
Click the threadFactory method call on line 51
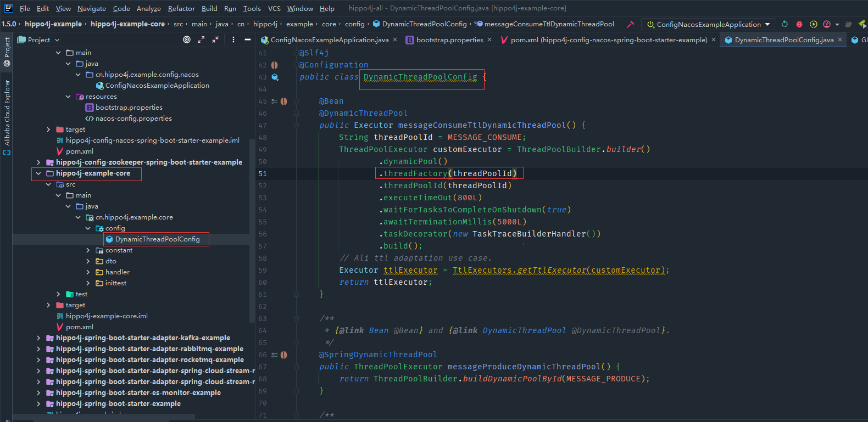coord(415,174)
